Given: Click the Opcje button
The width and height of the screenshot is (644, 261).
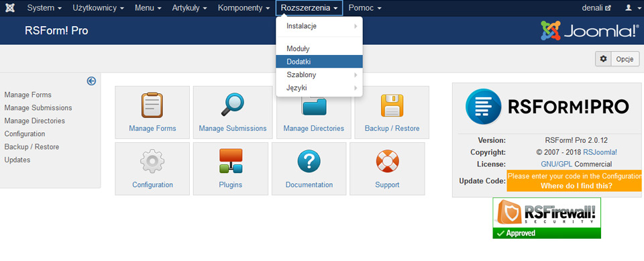Looking at the screenshot, I should (x=625, y=59).
